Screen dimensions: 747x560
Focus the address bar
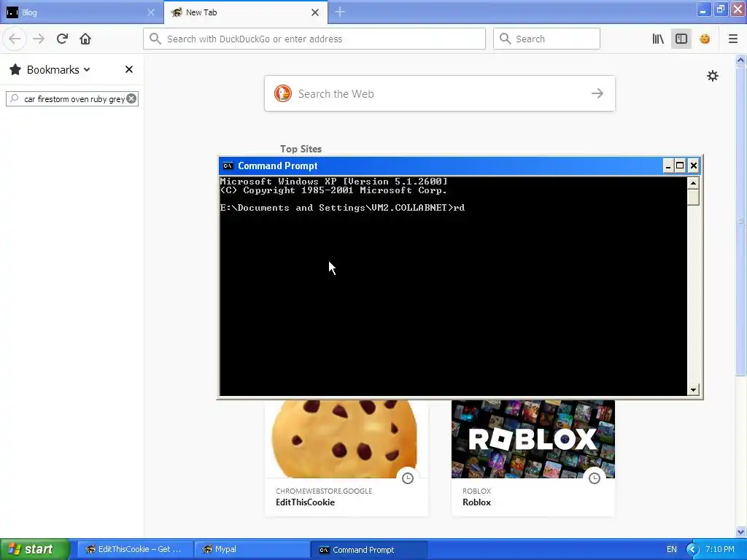[x=314, y=39]
